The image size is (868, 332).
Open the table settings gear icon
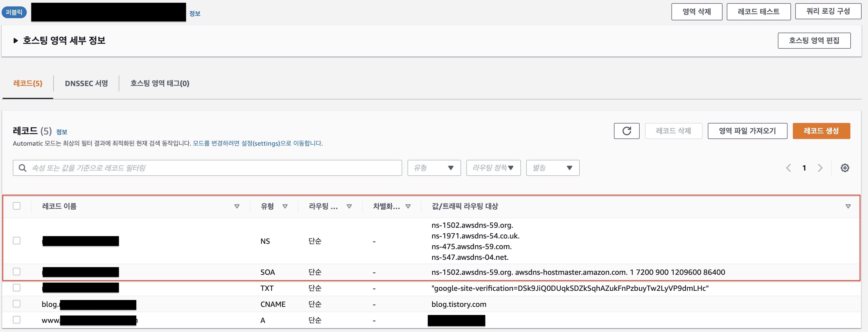844,168
